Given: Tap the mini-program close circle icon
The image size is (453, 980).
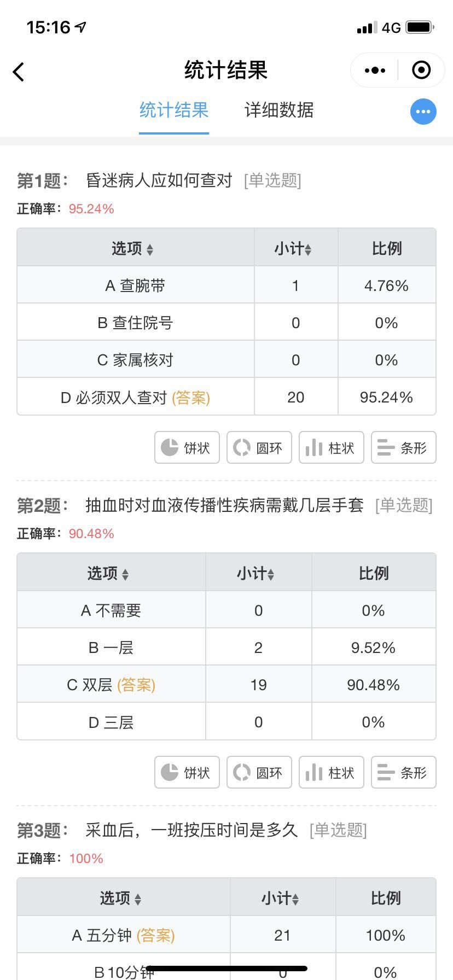Looking at the screenshot, I should (421, 70).
